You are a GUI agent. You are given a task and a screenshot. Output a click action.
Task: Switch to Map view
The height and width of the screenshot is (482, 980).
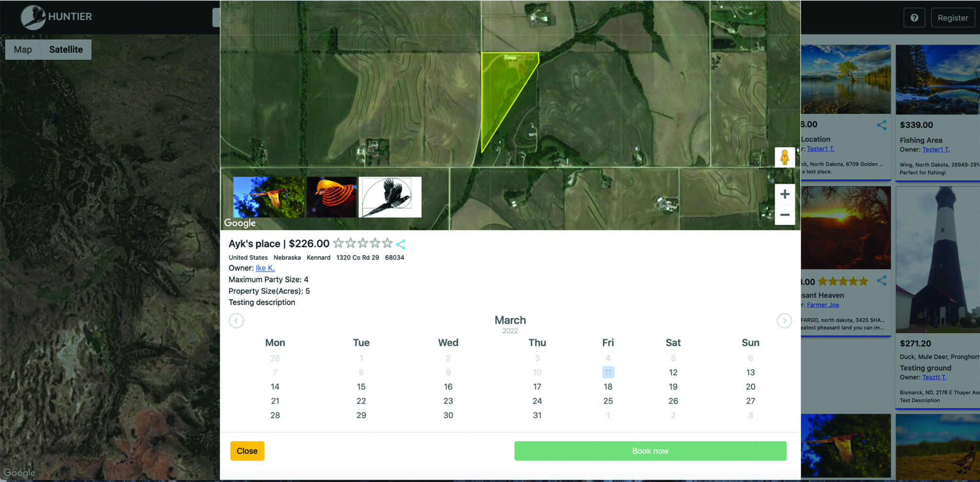click(x=22, y=49)
